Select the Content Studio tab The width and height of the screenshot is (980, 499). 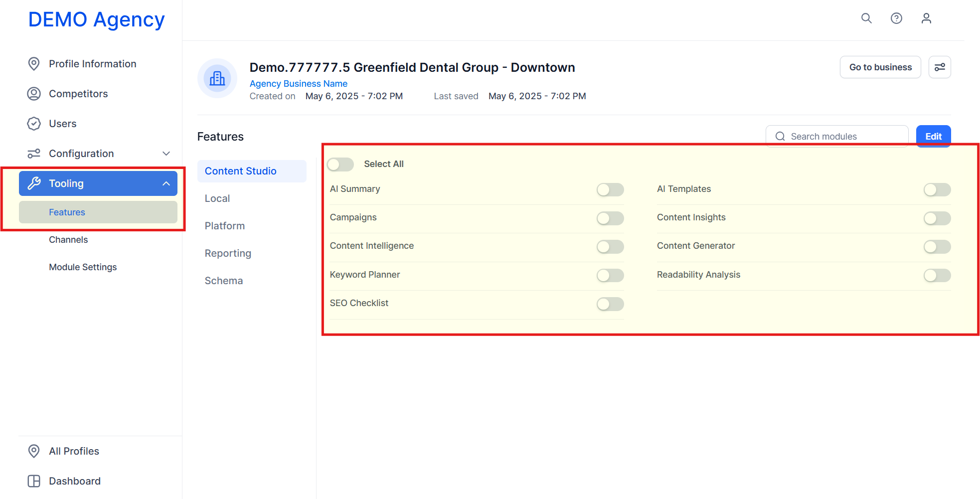click(x=252, y=171)
